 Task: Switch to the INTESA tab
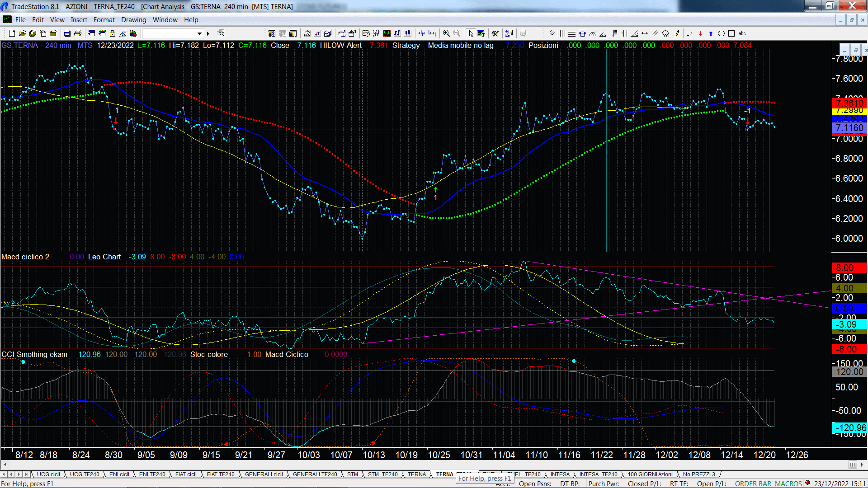click(560, 474)
